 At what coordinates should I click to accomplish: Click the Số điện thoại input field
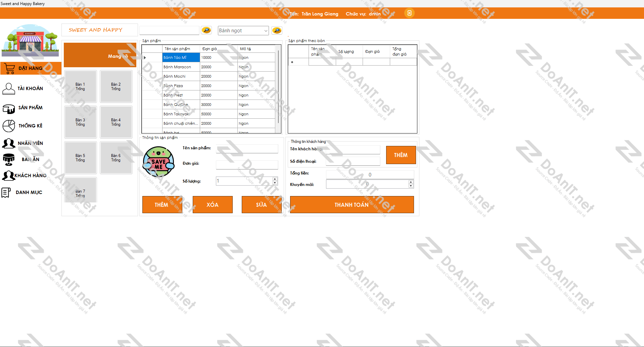pyautogui.click(x=353, y=161)
